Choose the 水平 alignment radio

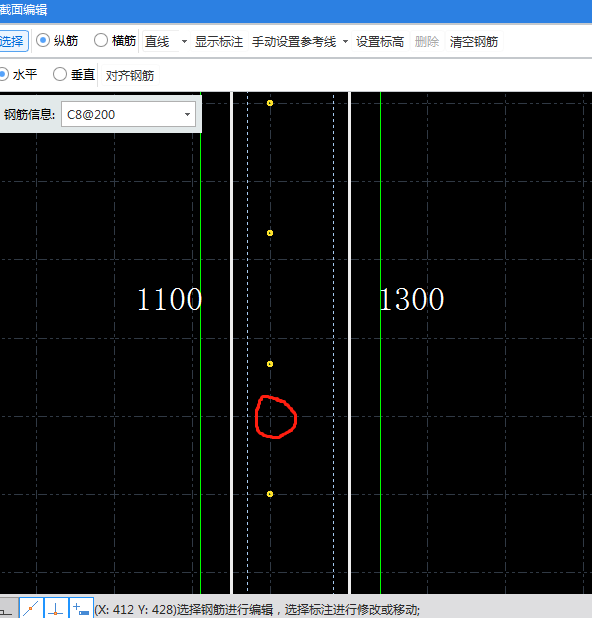pos(3,74)
